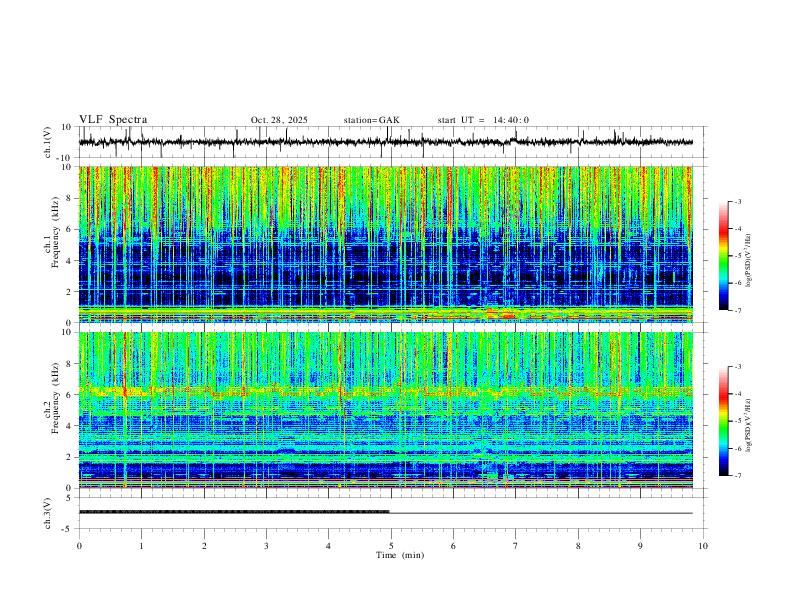Viewport: 792px width, 612px height.
Task: Click time axis tick label "2"
Action: 204,546
